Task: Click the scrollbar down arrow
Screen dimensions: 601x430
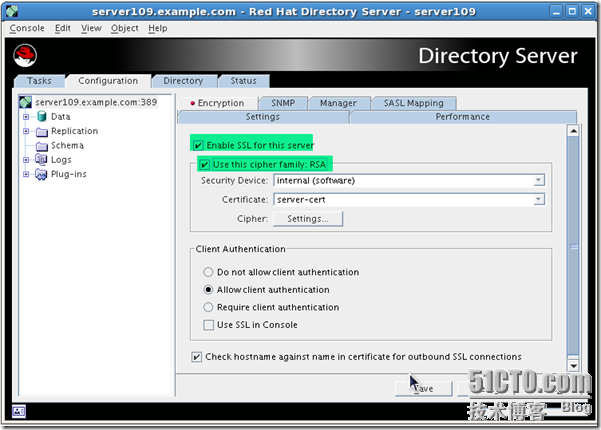Action: [573, 366]
